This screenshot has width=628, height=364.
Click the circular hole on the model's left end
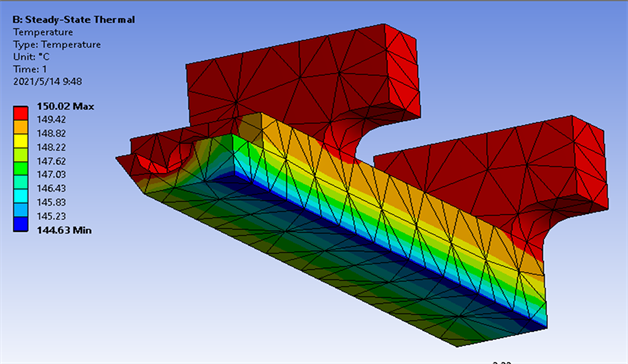click(x=165, y=158)
